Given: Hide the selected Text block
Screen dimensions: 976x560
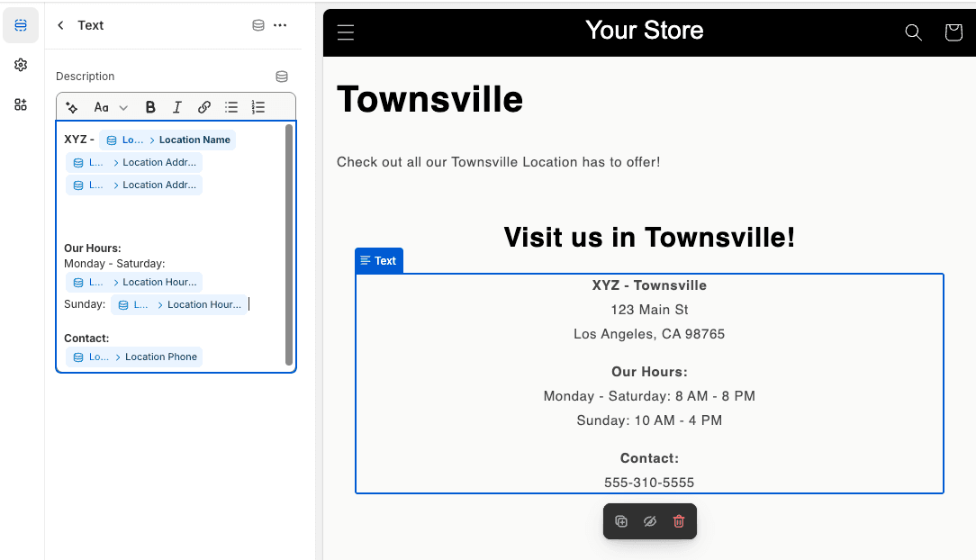Looking at the screenshot, I should click(650, 521).
